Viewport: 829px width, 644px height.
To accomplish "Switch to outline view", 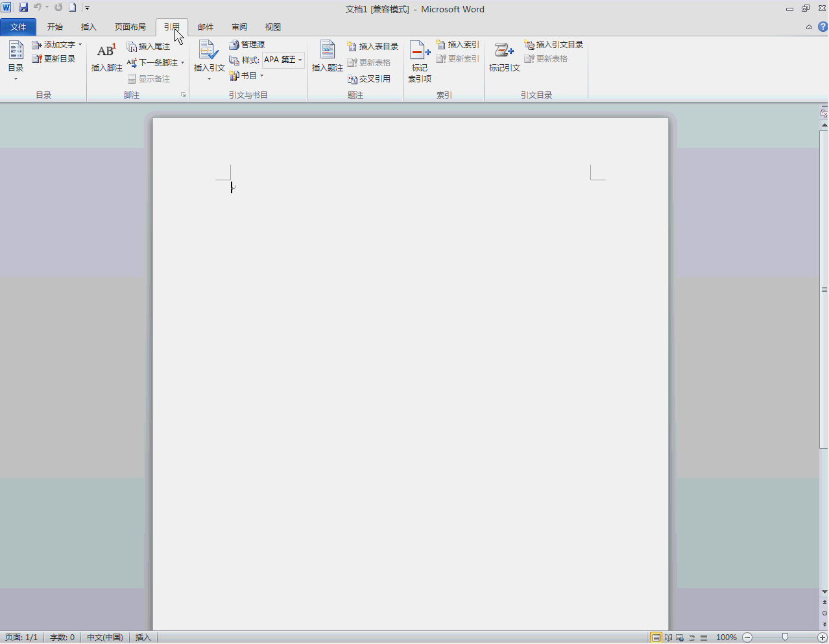I will tap(691, 638).
